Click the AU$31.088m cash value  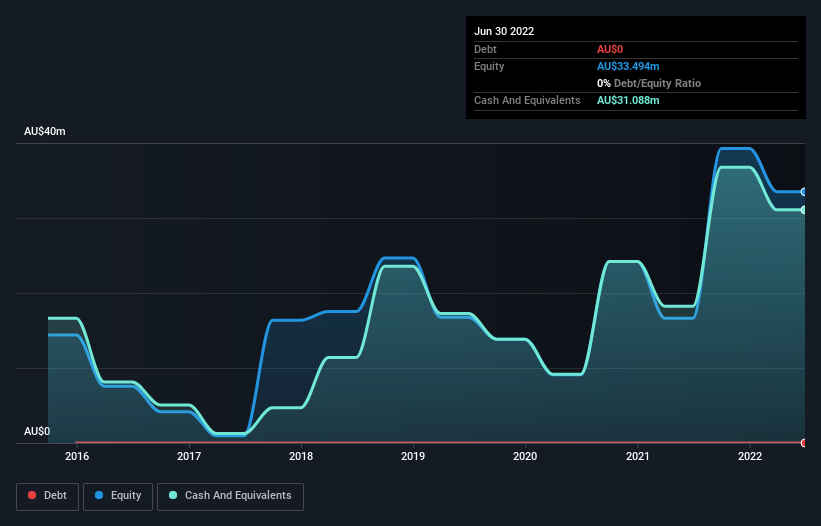(x=628, y=100)
